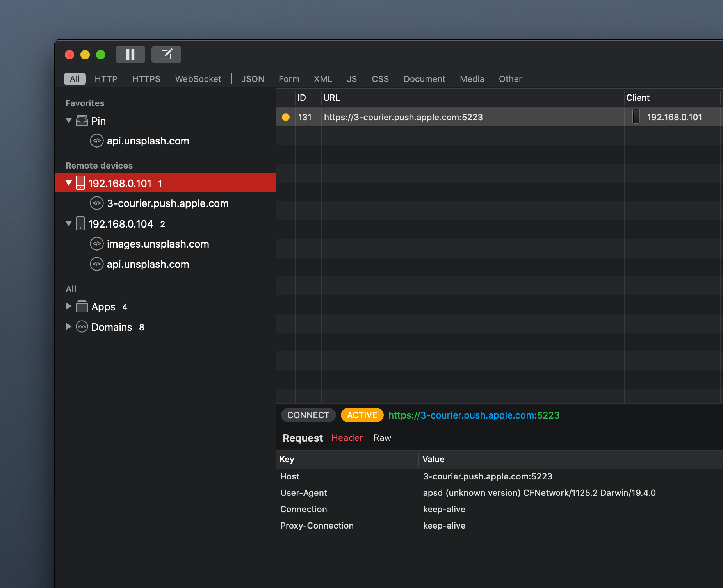Expand the Apps tree in the All section
Screen dimensions: 723x588
click(x=69, y=306)
